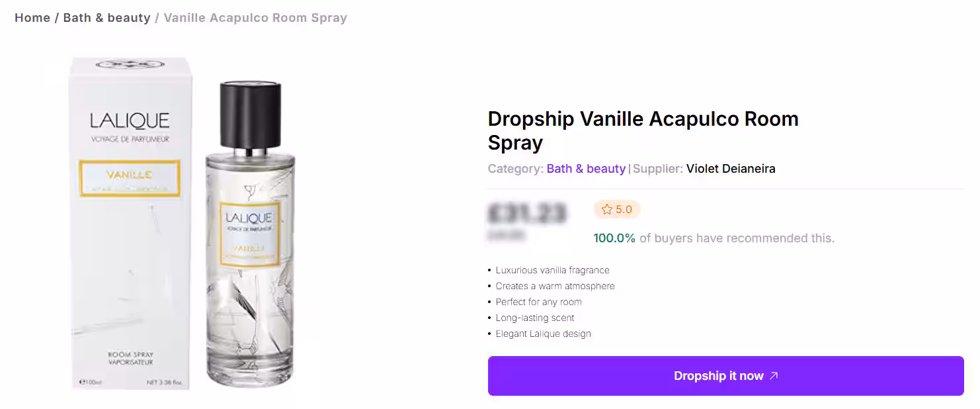Click the arrow icon on Dropship it now button
The image size is (980, 409).
774,375
